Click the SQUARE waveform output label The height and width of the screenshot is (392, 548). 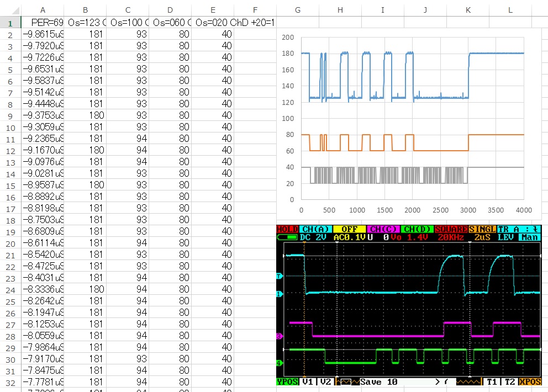[x=451, y=229]
